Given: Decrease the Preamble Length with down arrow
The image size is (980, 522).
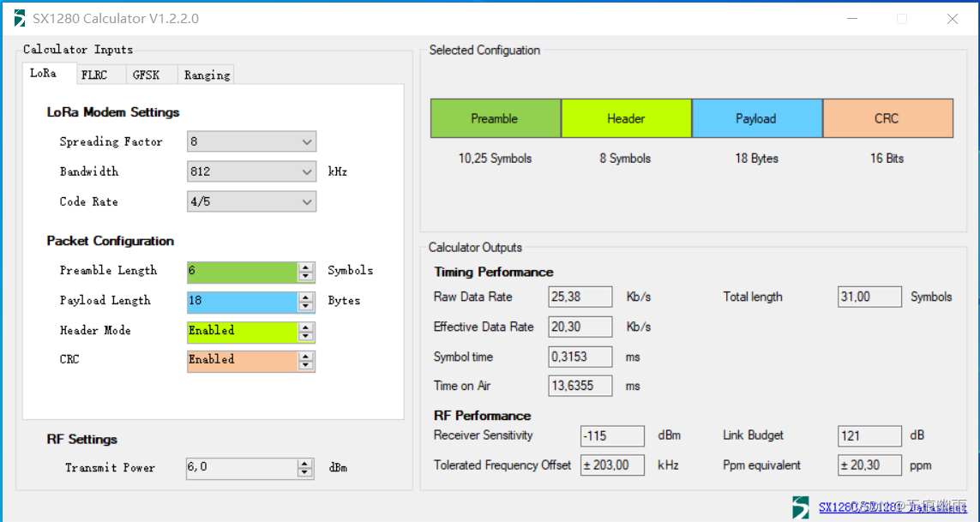Looking at the screenshot, I should pos(305,276).
